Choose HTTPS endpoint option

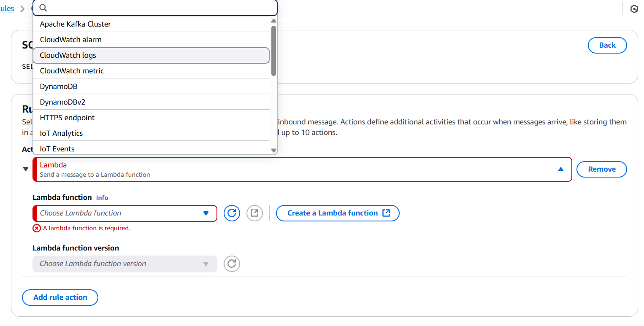[151, 118]
